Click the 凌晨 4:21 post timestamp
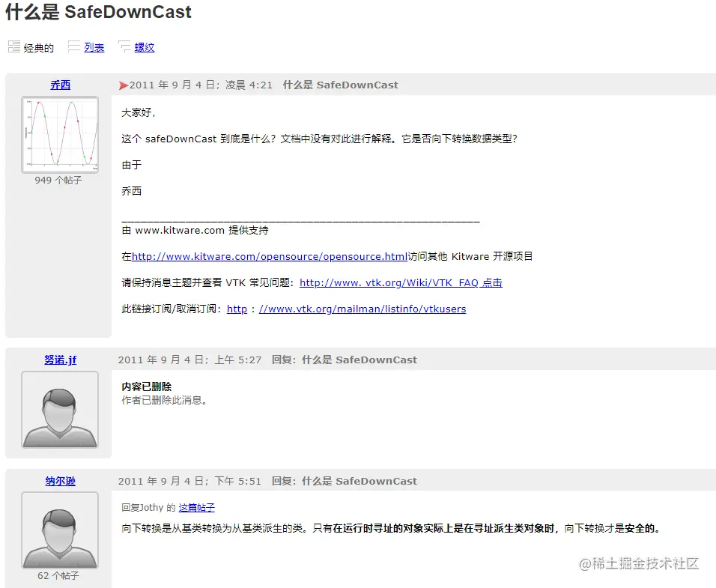716x588 pixels. coord(201,85)
